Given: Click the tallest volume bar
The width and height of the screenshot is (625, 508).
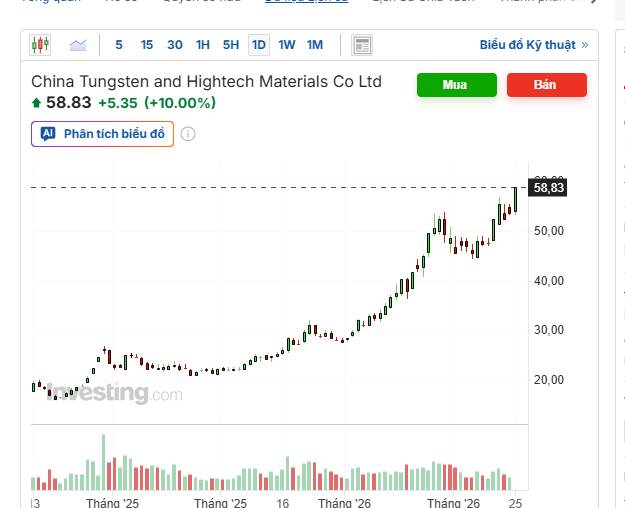Looking at the screenshot, I should point(104,462).
